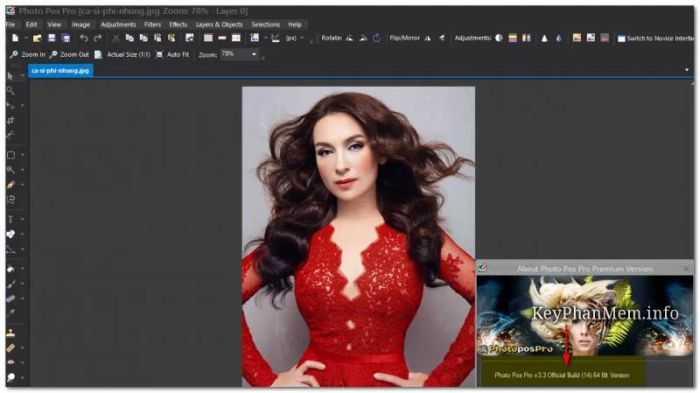Open the Filters menu

coord(152,25)
